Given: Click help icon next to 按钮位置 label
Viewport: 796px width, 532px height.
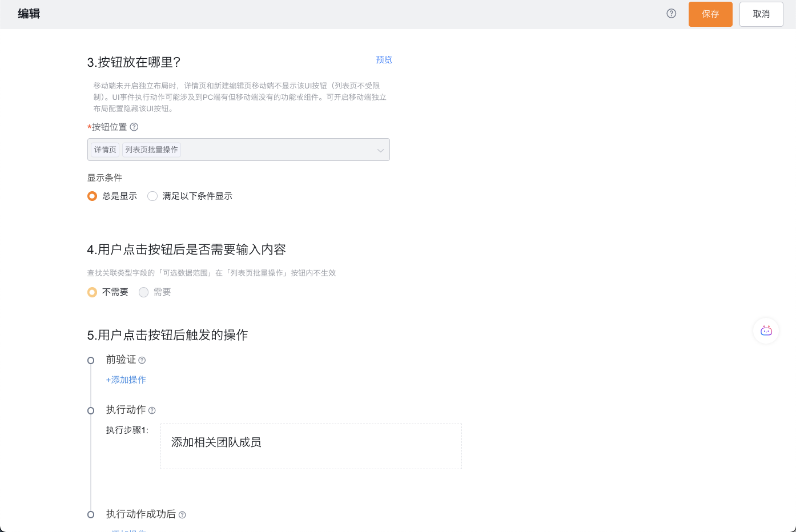Looking at the screenshot, I should click(x=134, y=127).
